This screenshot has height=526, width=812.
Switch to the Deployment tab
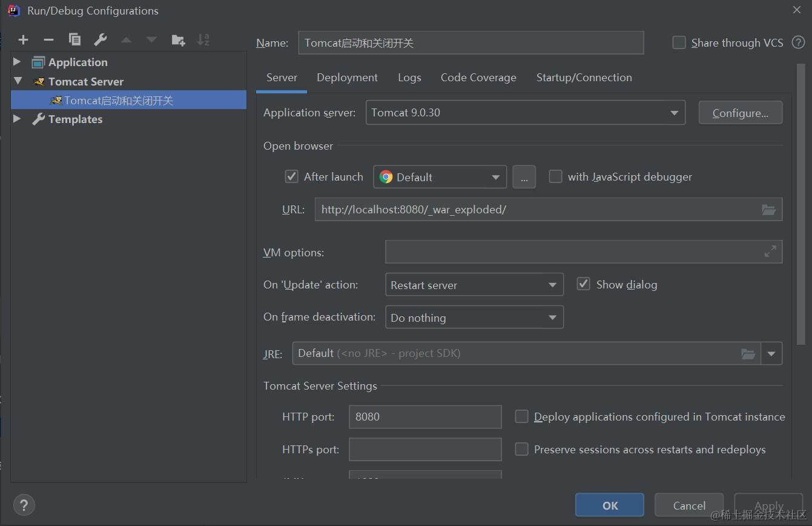point(347,78)
